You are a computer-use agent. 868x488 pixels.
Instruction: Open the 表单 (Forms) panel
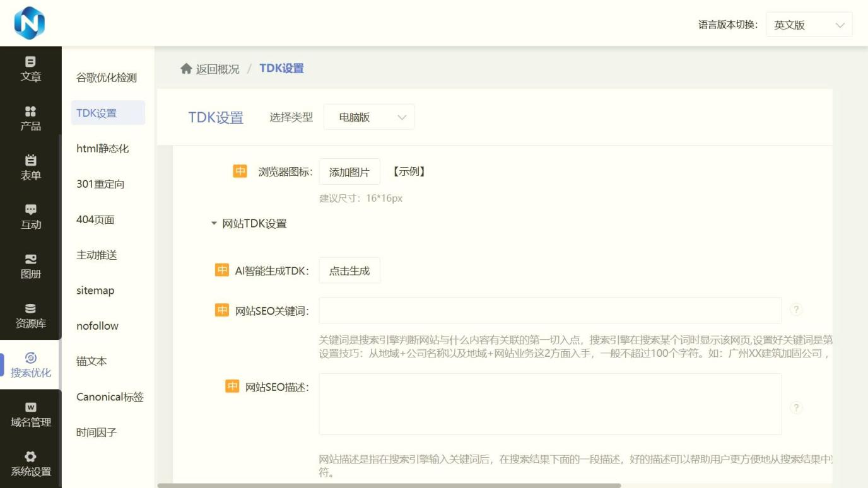click(x=31, y=168)
